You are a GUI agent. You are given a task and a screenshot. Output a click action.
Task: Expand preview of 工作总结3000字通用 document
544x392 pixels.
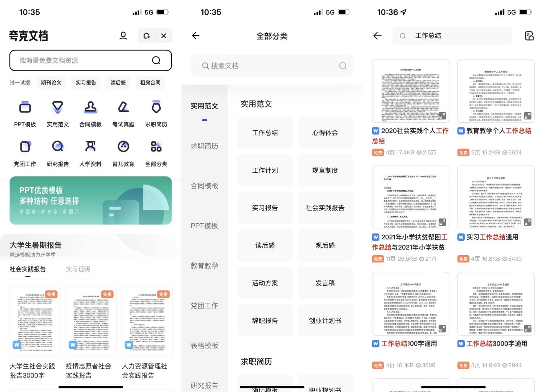pos(528,329)
